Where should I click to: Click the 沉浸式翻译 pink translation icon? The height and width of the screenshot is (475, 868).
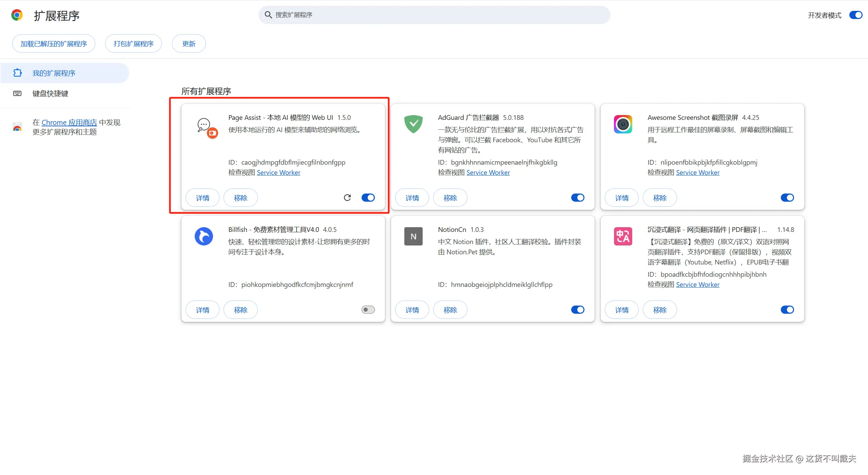point(623,236)
